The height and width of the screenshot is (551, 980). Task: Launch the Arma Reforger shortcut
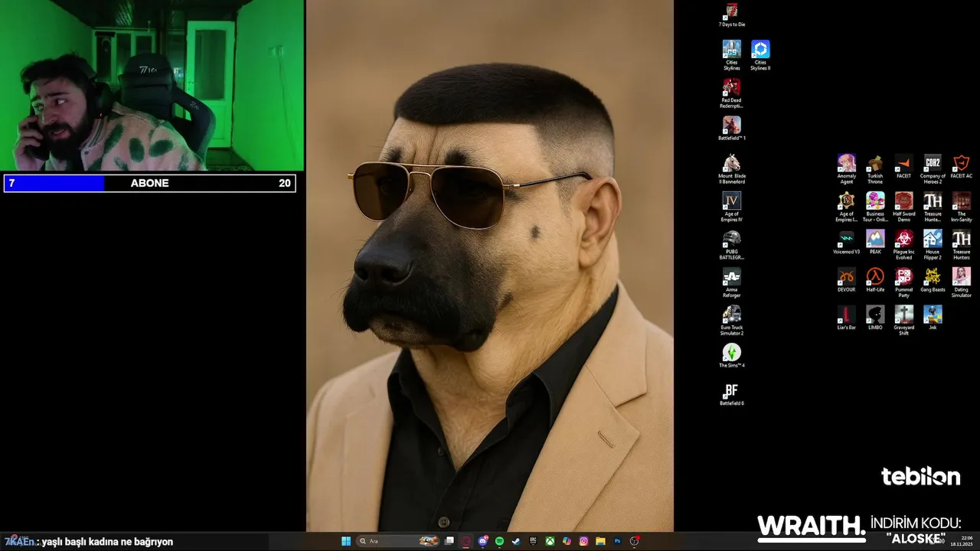732,282
